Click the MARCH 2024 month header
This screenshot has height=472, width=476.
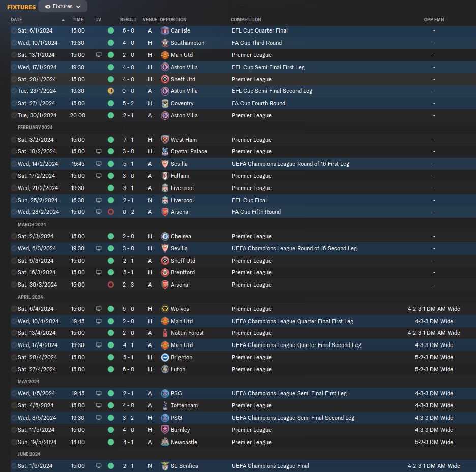(x=32, y=225)
